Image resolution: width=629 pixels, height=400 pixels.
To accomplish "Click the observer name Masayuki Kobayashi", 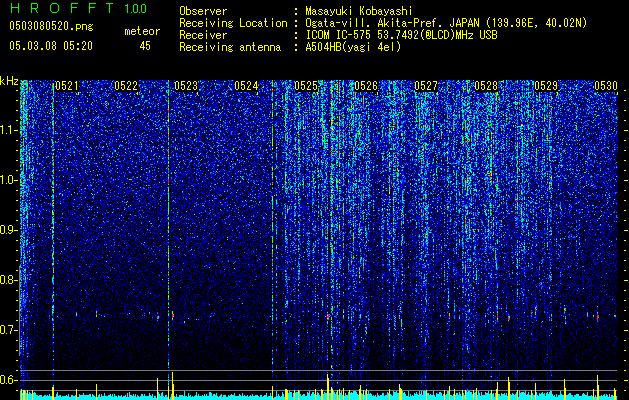I will (x=359, y=11).
